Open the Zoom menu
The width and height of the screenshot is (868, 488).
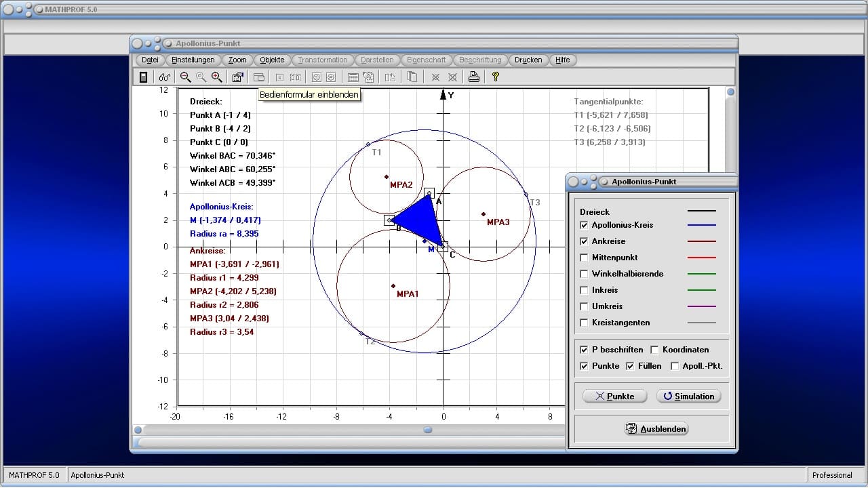(x=237, y=60)
